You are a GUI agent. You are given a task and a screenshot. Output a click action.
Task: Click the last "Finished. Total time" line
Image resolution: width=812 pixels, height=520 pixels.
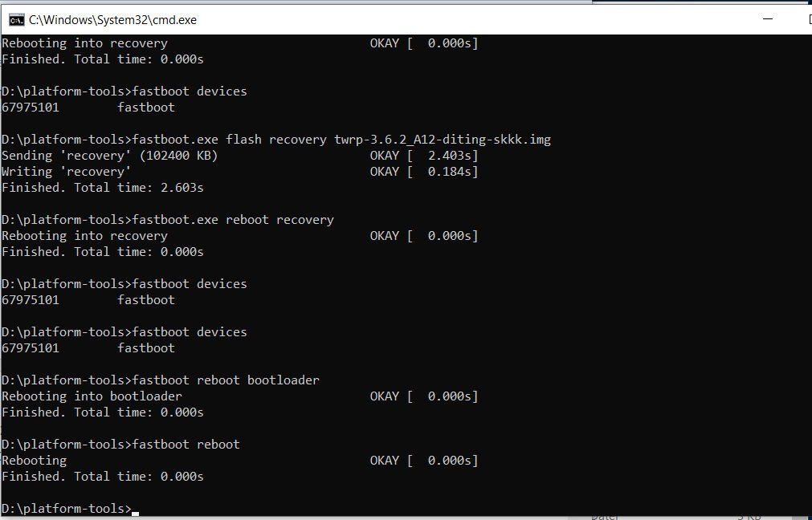click(102, 477)
